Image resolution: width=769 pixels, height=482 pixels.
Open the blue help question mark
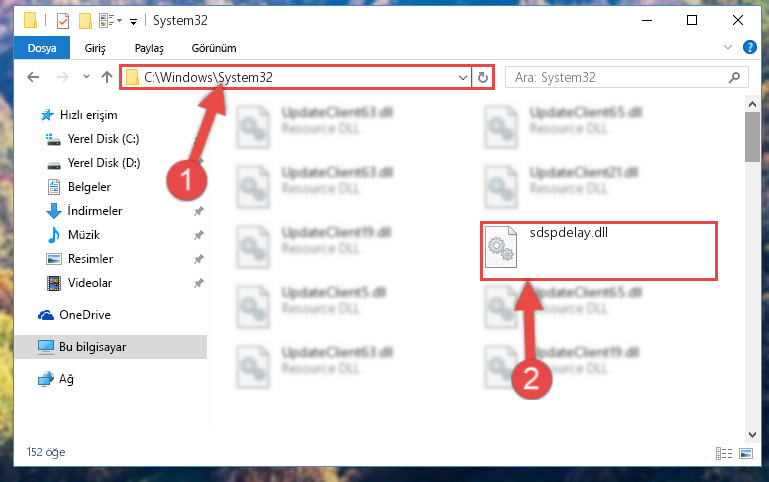[749, 47]
